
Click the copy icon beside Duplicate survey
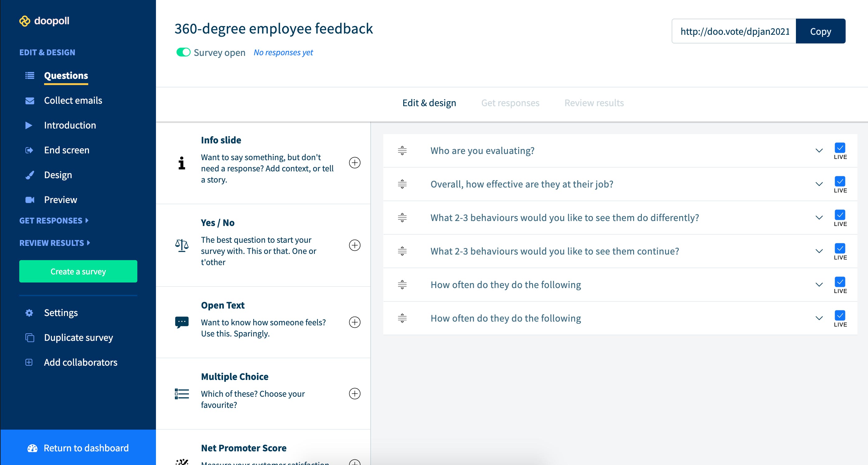coord(30,337)
